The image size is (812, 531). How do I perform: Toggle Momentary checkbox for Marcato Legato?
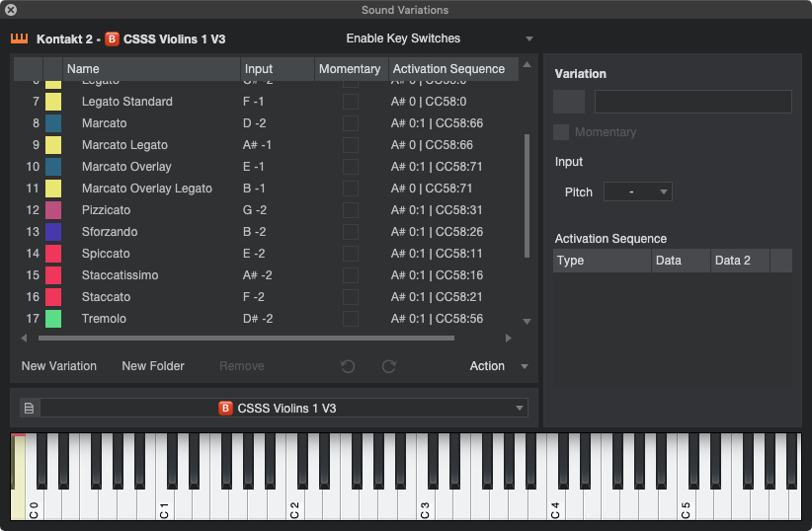point(351,145)
